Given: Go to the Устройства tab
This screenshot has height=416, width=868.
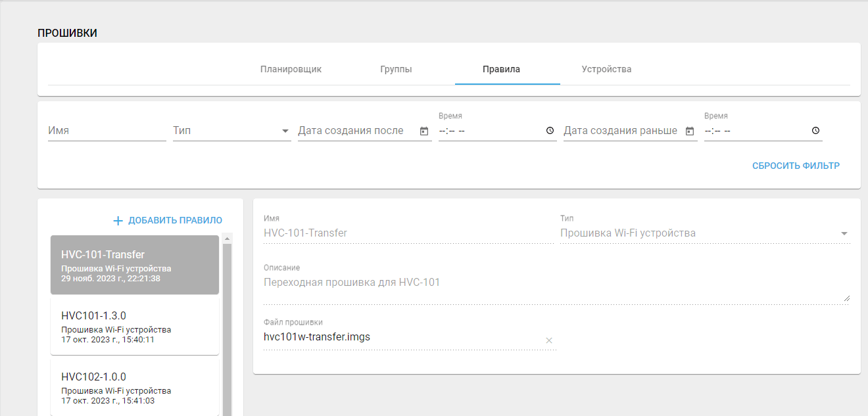Looking at the screenshot, I should point(606,69).
